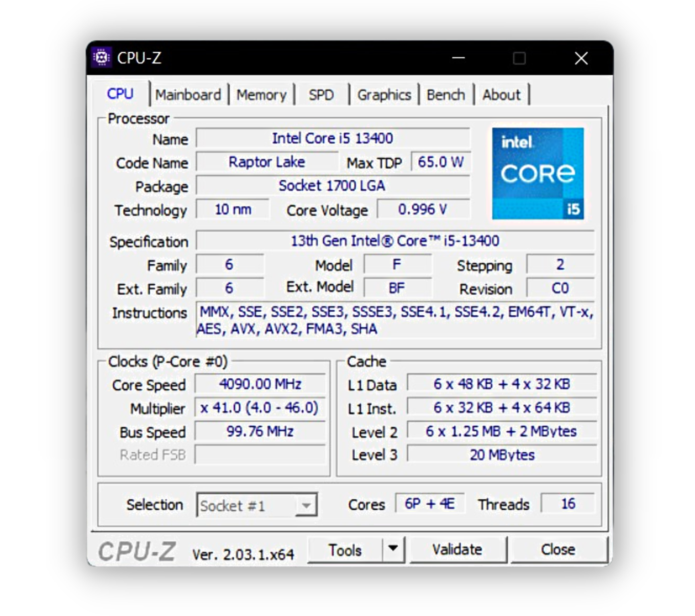Click the Clocks (P-Core #0) group label
The image size is (695, 616).
tap(168, 362)
